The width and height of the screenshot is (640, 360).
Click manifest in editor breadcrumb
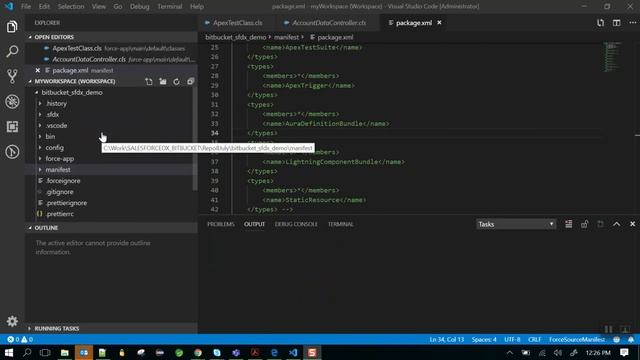pyautogui.click(x=286, y=37)
